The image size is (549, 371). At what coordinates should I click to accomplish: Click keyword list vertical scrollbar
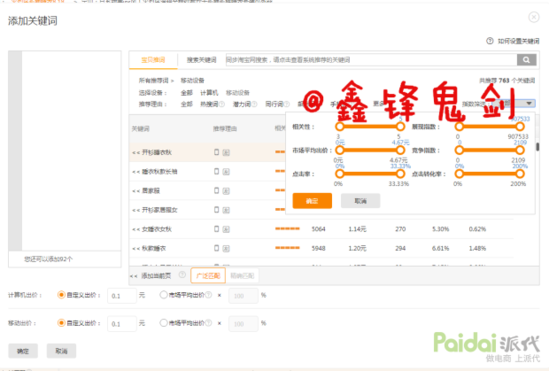tap(537, 146)
